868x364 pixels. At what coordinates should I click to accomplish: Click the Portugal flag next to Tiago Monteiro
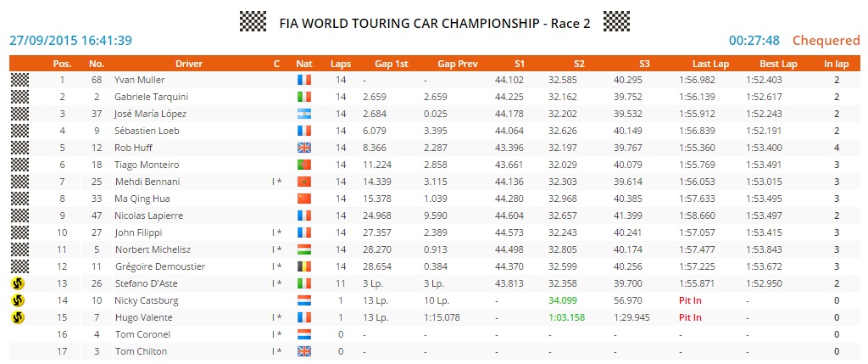coord(304,165)
